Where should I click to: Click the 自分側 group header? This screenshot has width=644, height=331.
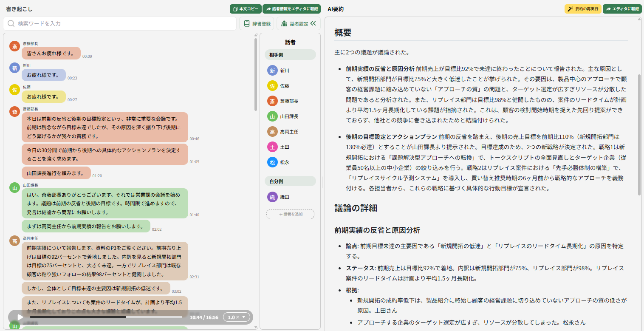click(290, 181)
